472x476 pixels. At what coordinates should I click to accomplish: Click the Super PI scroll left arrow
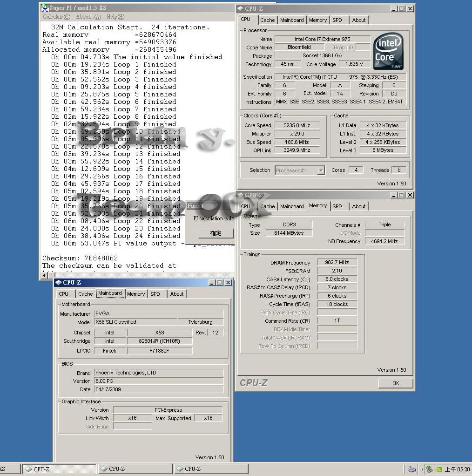click(x=44, y=275)
